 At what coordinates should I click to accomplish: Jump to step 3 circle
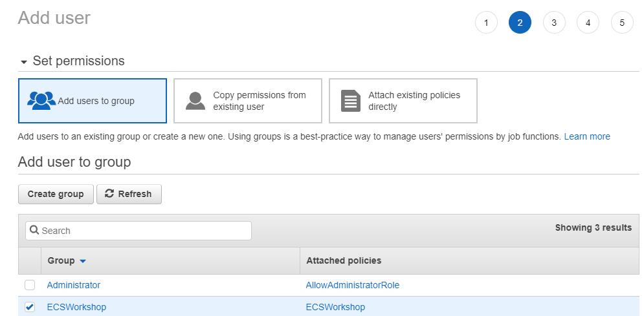click(x=553, y=23)
